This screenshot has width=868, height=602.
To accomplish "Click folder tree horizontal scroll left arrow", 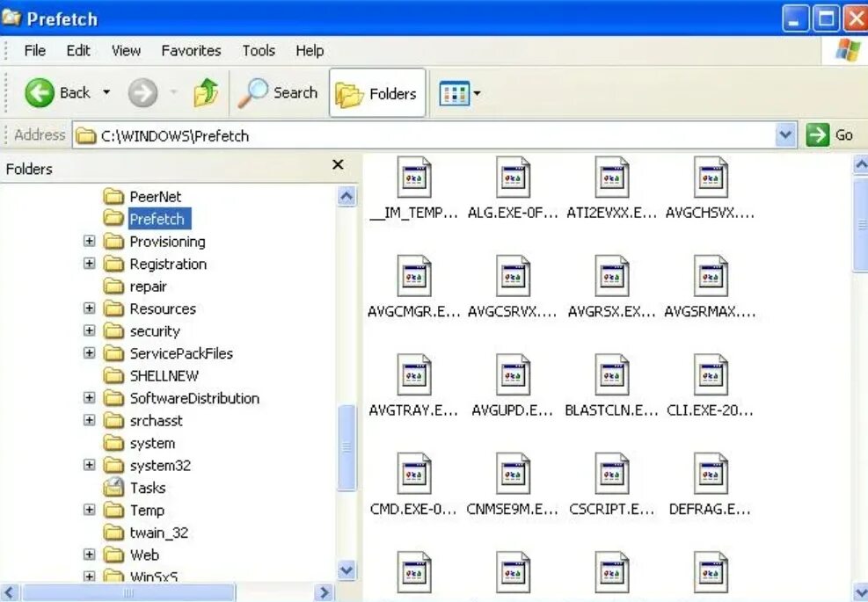I will coord(10,592).
